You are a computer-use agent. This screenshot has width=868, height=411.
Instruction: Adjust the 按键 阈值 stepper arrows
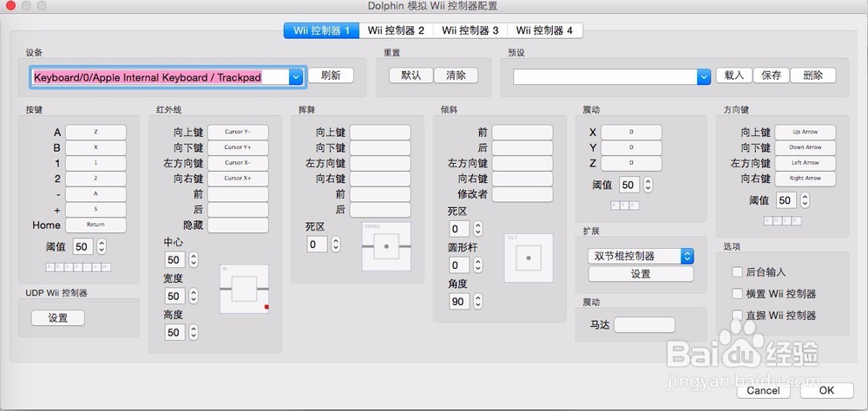coord(102,247)
